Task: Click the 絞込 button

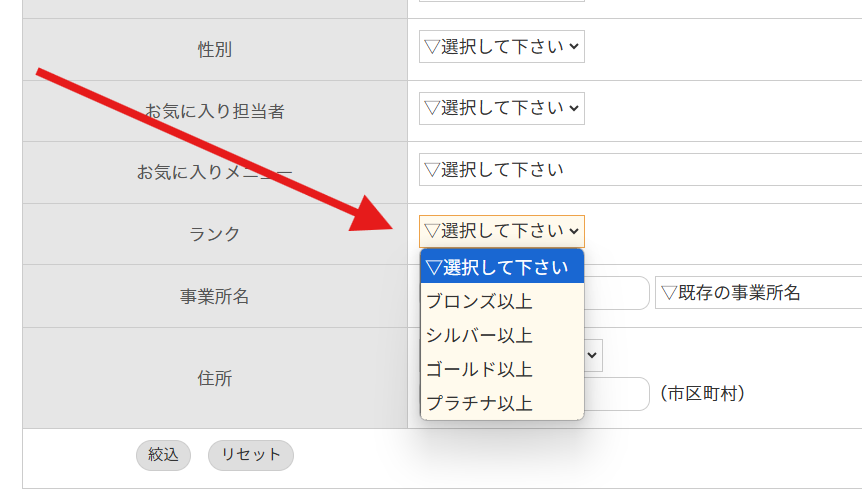Action: (163, 455)
